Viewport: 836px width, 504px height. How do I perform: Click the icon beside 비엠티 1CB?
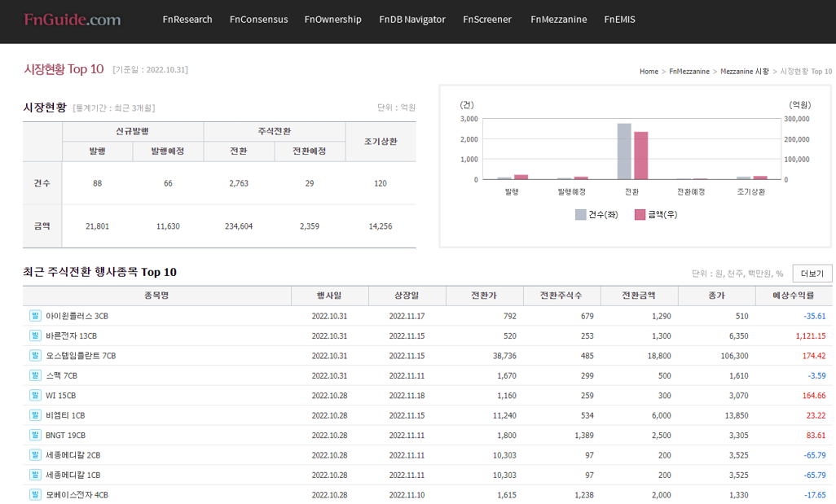[35, 415]
